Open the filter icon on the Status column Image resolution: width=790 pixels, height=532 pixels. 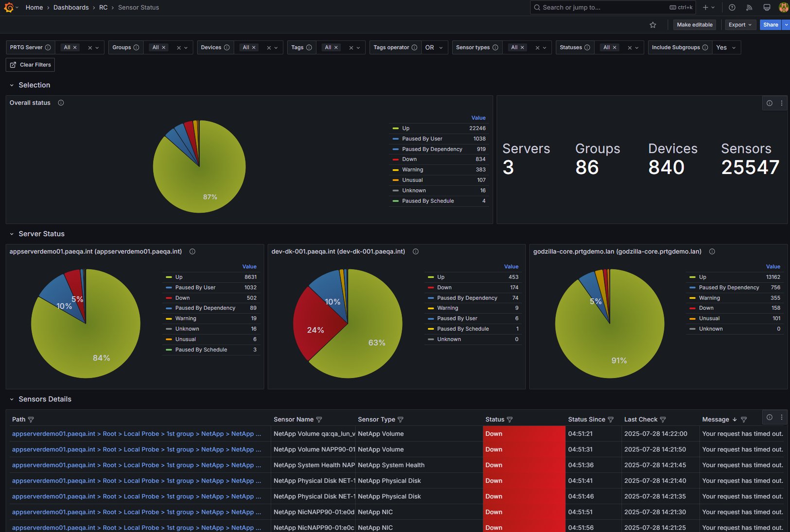(x=510, y=420)
